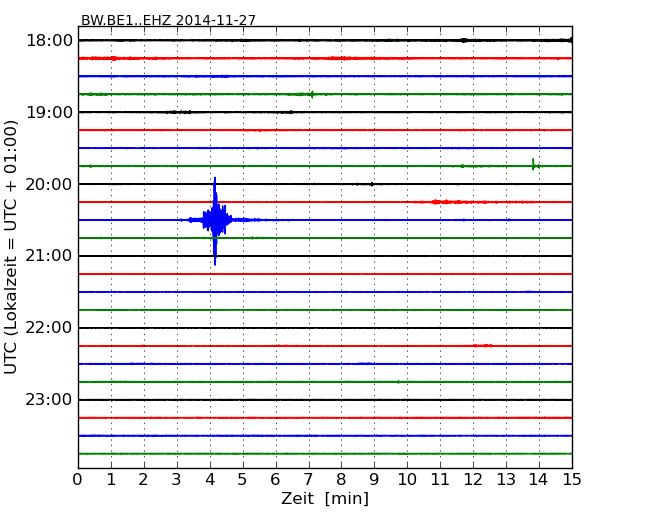
Task: Click the 22:00 time axis label
Action: (x=49, y=328)
